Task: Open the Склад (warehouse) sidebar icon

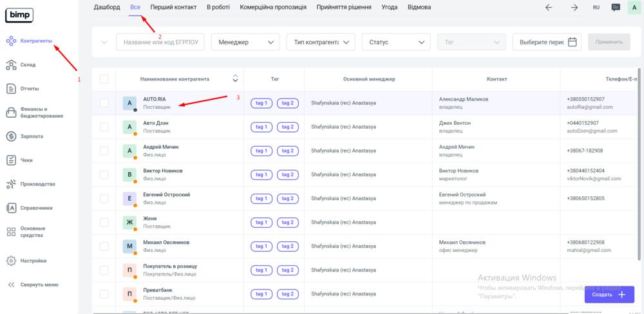Action: (11, 64)
